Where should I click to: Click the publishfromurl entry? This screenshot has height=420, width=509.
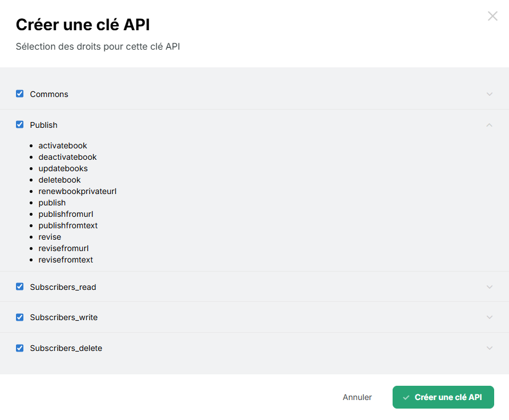tap(66, 214)
